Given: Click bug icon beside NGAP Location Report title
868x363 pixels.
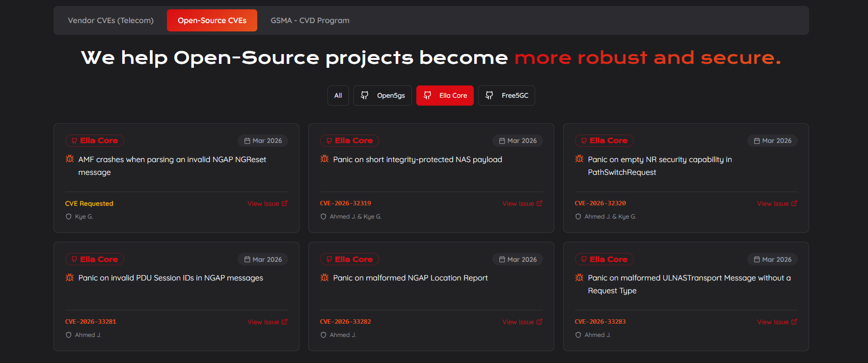Looking at the screenshot, I should pos(325,278).
